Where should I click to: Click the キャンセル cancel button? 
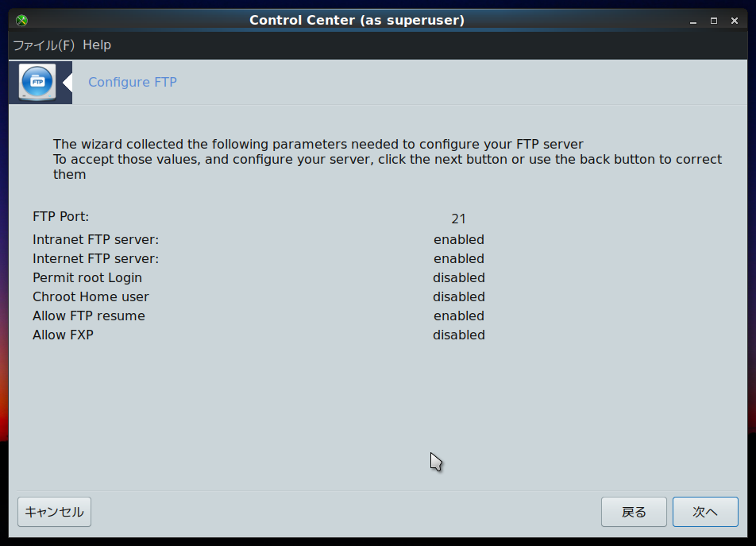(x=55, y=512)
